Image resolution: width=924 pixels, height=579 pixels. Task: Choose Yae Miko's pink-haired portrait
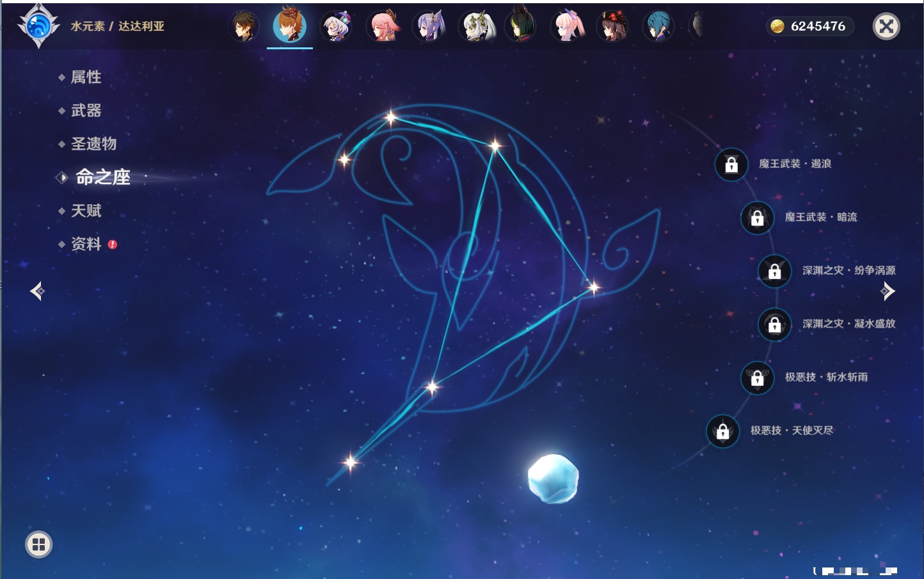pos(383,26)
